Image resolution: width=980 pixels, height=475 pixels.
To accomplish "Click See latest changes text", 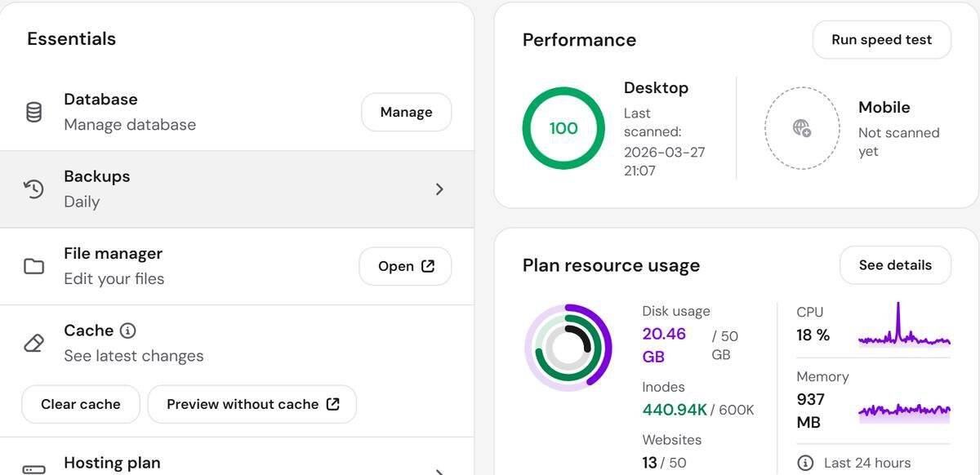I will tap(134, 356).
